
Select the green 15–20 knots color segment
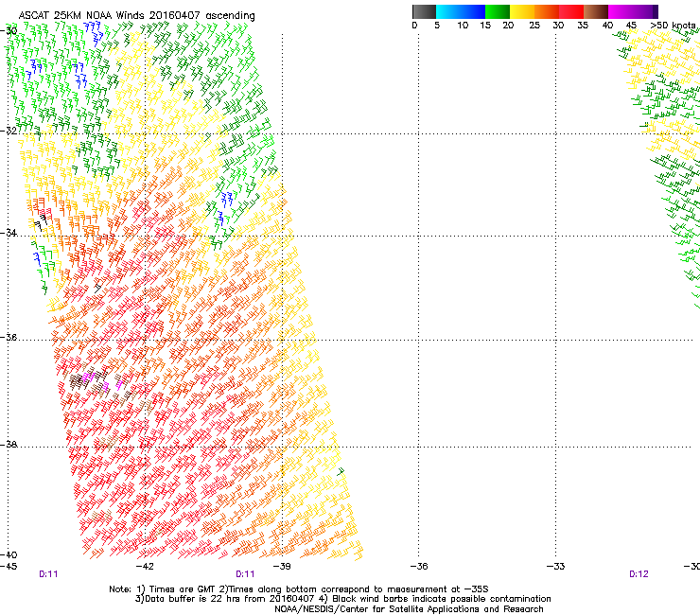pyautogui.click(x=498, y=11)
